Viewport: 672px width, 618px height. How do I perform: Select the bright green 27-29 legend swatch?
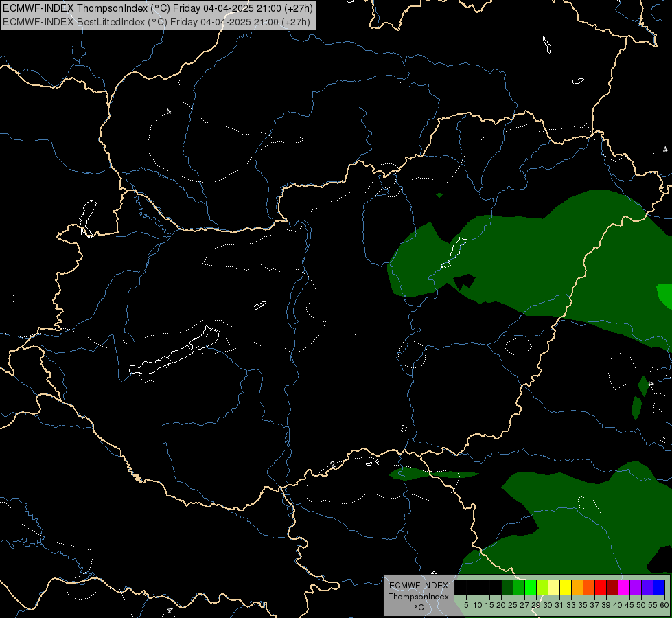(x=531, y=587)
